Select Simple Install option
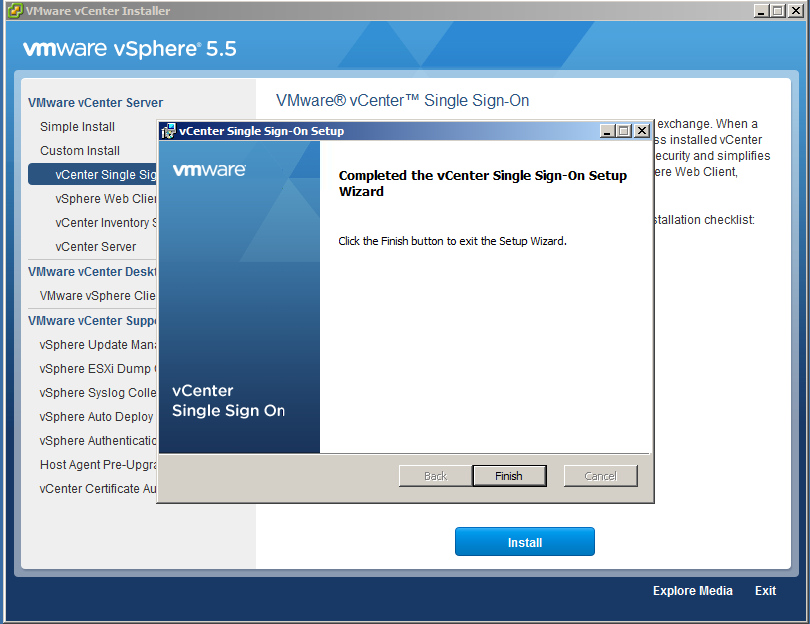The width and height of the screenshot is (810, 624). [77, 127]
